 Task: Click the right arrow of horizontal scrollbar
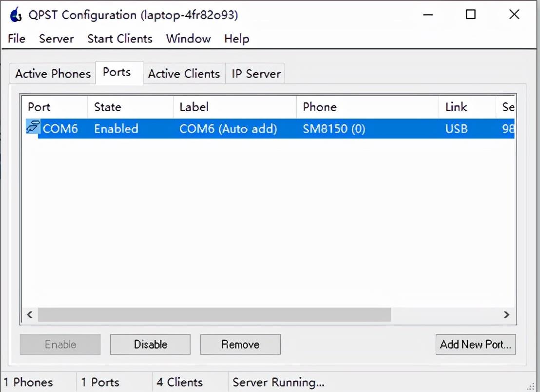pyautogui.click(x=506, y=314)
